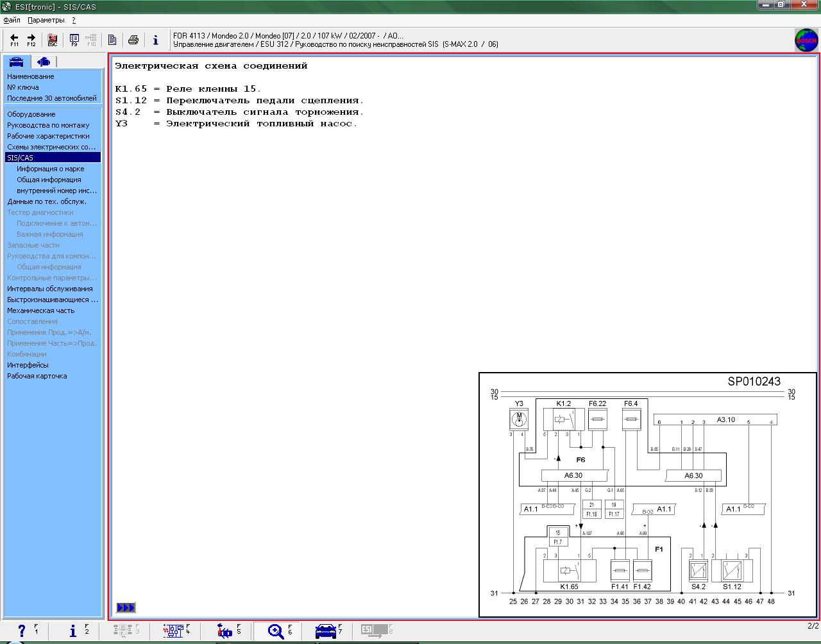Click the document page toolbar icon
Image resolution: width=821 pixels, height=644 pixels.
[112, 40]
